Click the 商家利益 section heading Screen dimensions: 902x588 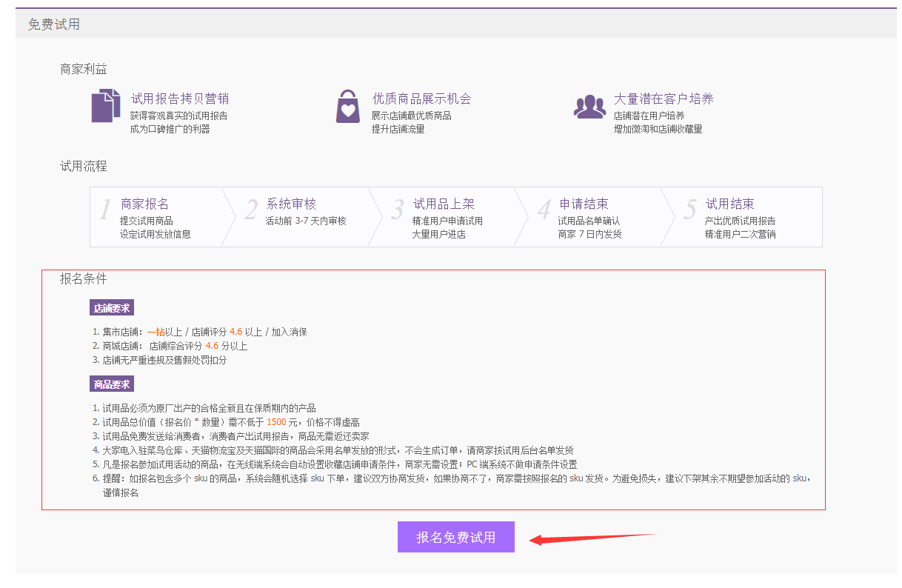point(84,69)
